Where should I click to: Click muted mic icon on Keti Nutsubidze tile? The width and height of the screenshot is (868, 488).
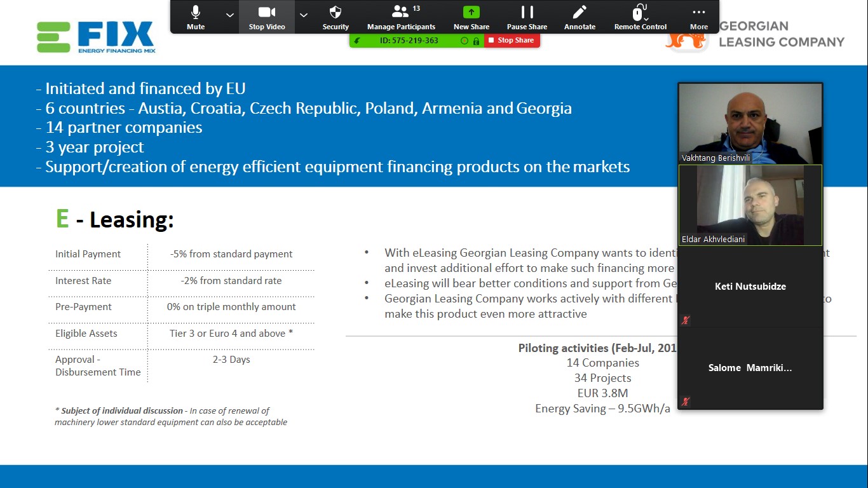[685, 320]
